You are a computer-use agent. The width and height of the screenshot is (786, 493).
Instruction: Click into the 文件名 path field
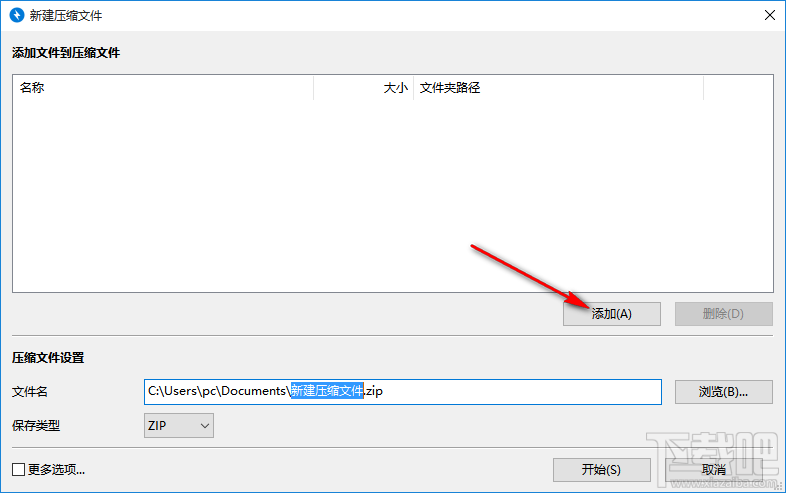(403, 392)
